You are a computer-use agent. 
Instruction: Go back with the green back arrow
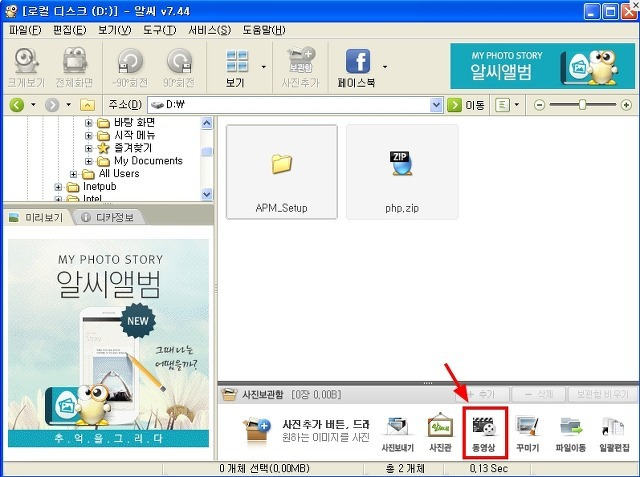[x=17, y=105]
